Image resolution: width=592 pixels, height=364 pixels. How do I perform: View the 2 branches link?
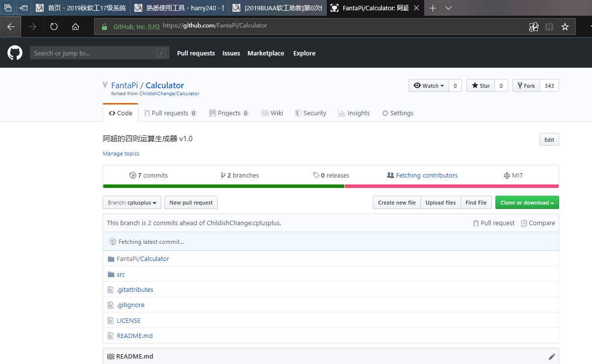(240, 175)
